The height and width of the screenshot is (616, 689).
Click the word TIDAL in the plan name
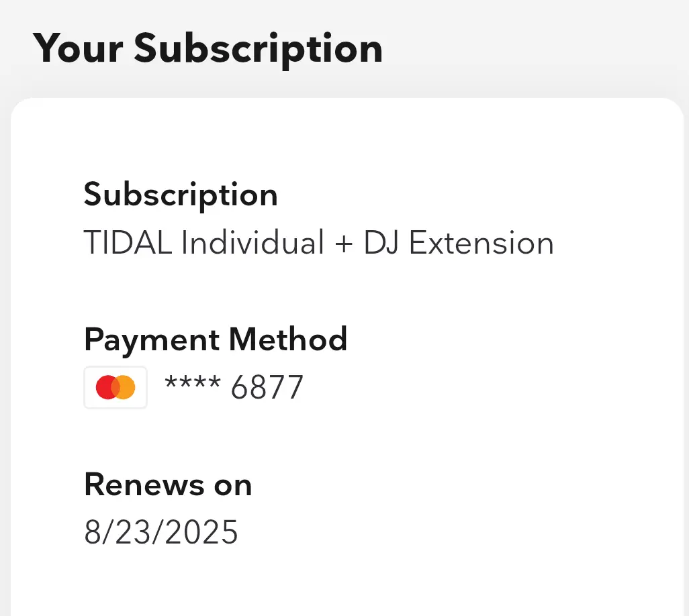[x=128, y=242]
